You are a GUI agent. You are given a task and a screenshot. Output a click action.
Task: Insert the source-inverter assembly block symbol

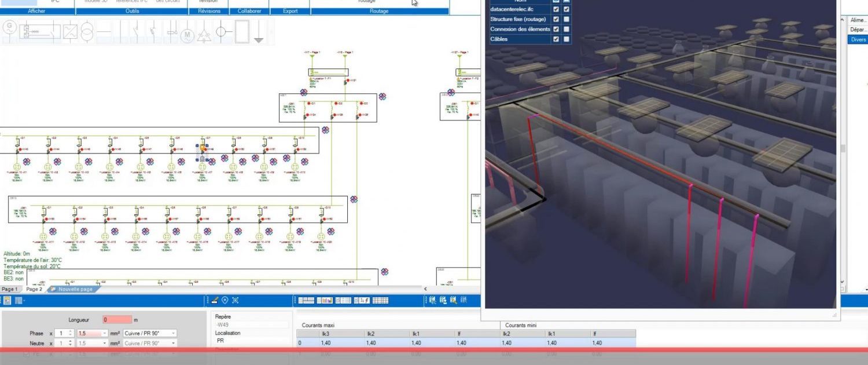point(40,32)
